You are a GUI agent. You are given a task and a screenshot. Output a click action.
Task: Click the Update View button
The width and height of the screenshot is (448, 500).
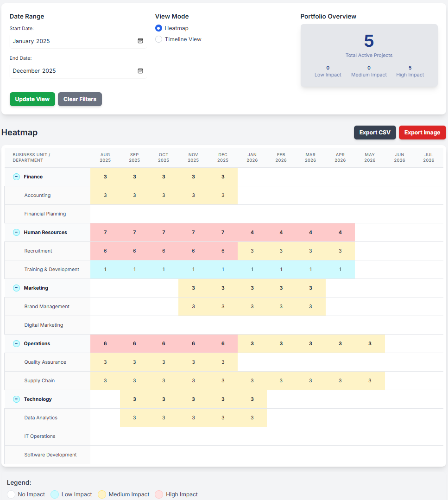pyautogui.click(x=32, y=99)
